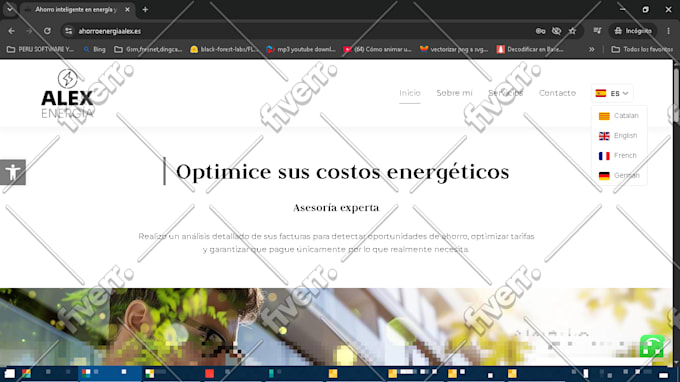Go to Inicio nav link
The height and width of the screenshot is (382, 680).
tap(410, 93)
